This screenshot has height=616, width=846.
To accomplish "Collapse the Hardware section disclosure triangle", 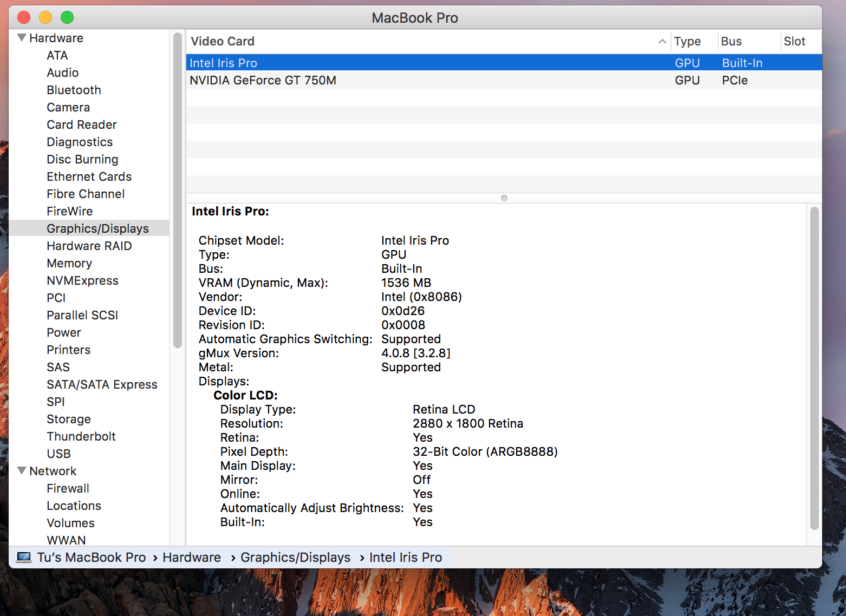I will click(22, 38).
